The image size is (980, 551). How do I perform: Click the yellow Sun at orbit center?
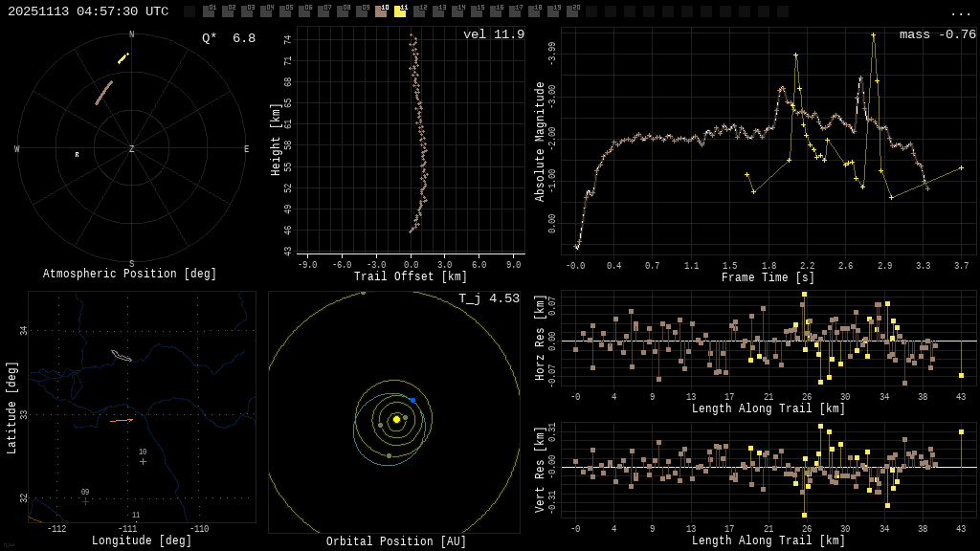[x=396, y=419]
